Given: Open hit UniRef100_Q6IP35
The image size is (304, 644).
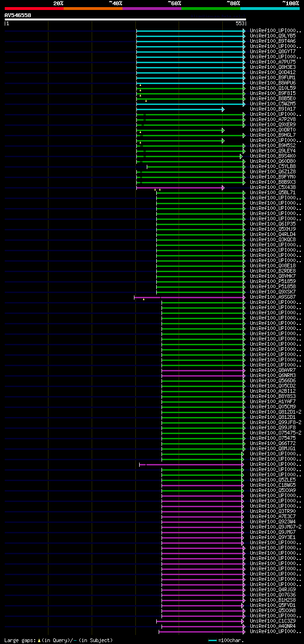Looking at the screenshot, I should tap(273, 224).
